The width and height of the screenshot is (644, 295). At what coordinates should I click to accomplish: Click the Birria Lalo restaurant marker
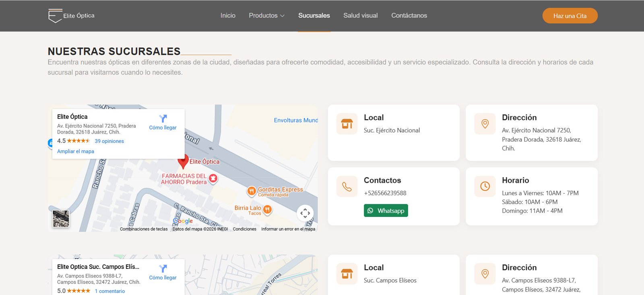pos(267,209)
